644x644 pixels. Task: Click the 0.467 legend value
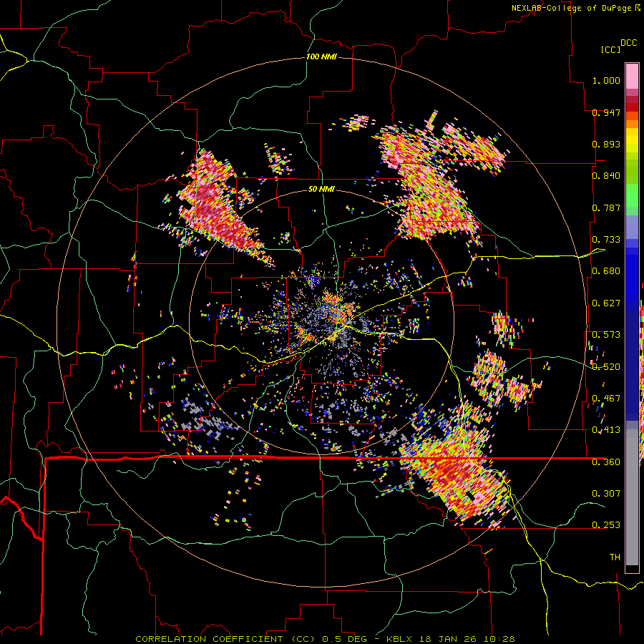click(x=606, y=399)
